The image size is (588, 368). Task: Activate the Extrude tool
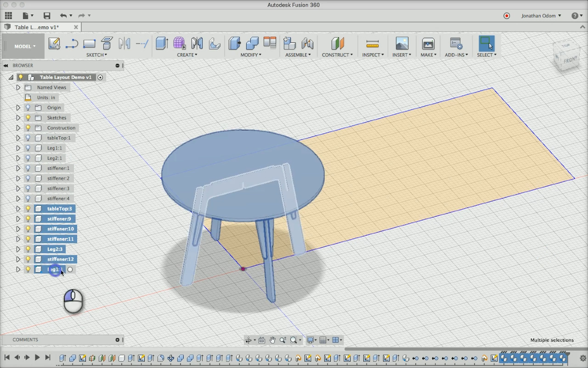(x=162, y=43)
